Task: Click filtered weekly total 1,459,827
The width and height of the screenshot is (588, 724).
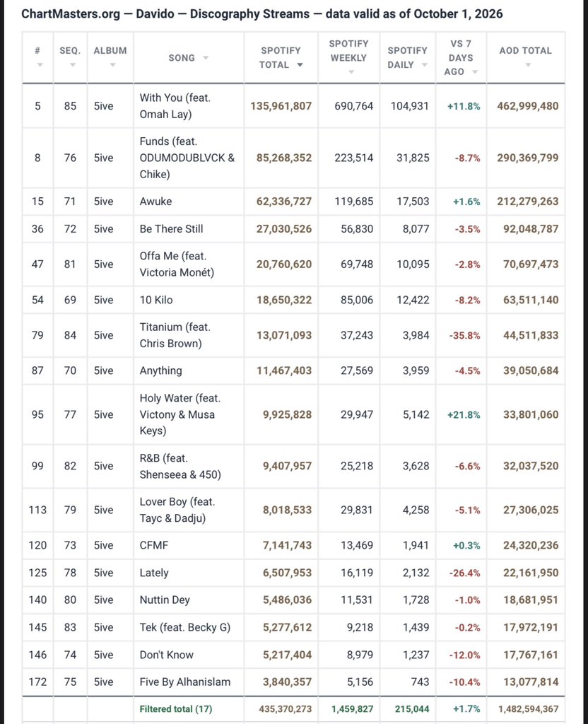Action: [x=352, y=708]
